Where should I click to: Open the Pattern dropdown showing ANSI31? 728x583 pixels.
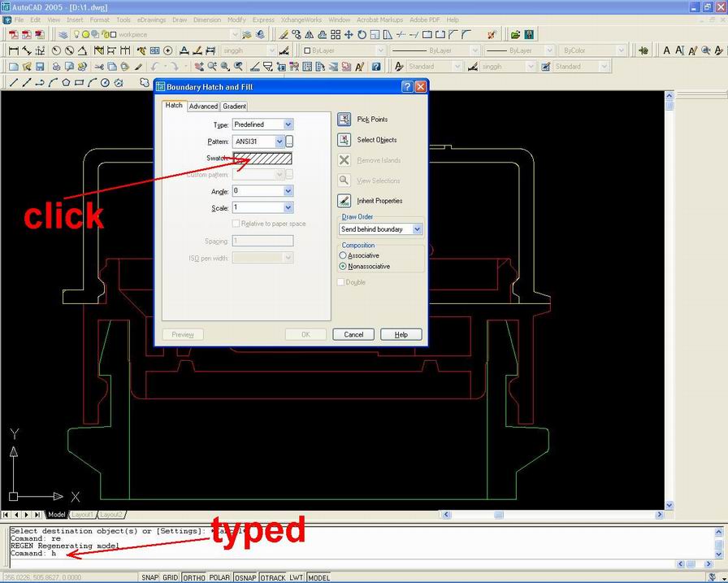tap(279, 141)
